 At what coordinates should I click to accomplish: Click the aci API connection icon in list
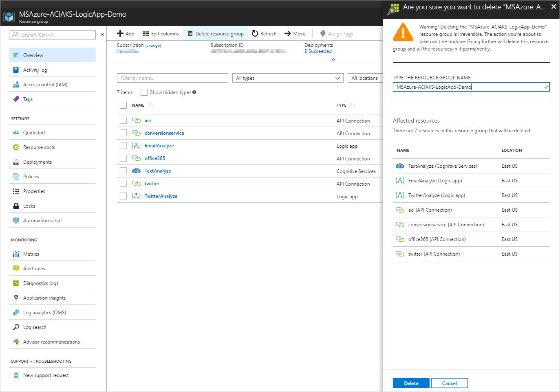coord(136,120)
